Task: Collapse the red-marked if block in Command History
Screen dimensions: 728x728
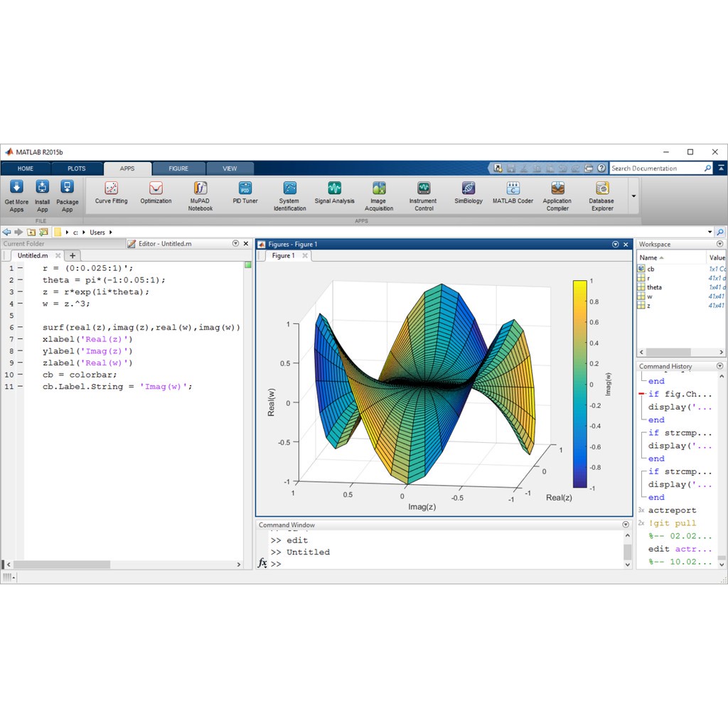Action: (642, 394)
